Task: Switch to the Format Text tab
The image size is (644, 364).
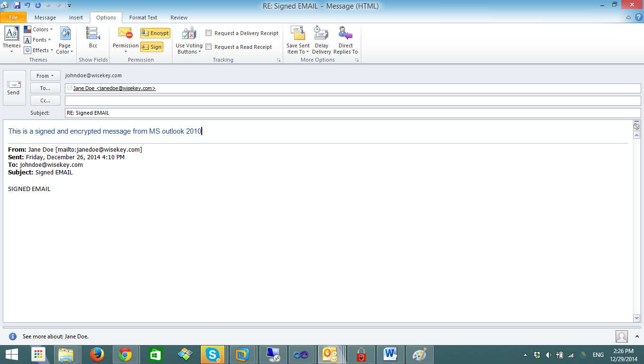Action: click(143, 17)
